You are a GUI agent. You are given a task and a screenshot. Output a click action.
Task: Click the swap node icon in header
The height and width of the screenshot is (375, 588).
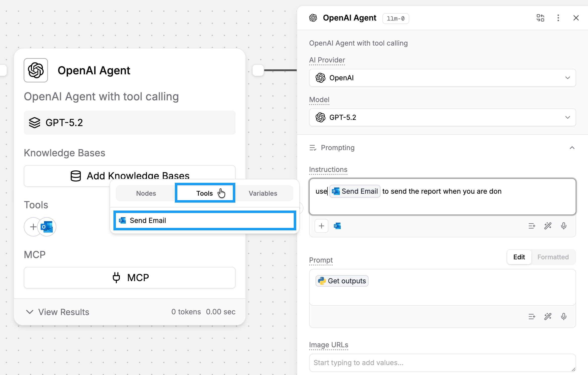540,18
